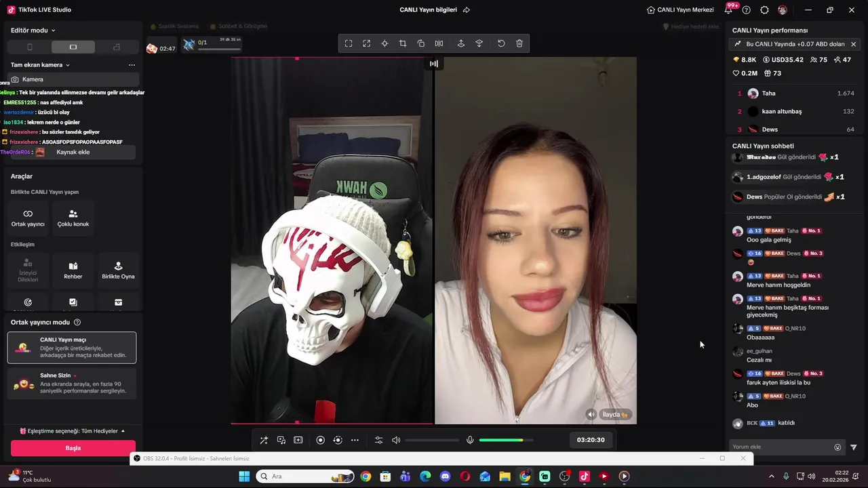The width and height of the screenshot is (868, 488).
Task: Reset the source transform
Action: [x=501, y=43]
